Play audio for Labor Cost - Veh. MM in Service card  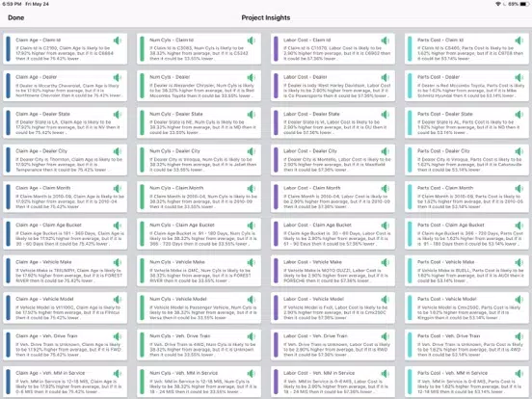point(386,374)
